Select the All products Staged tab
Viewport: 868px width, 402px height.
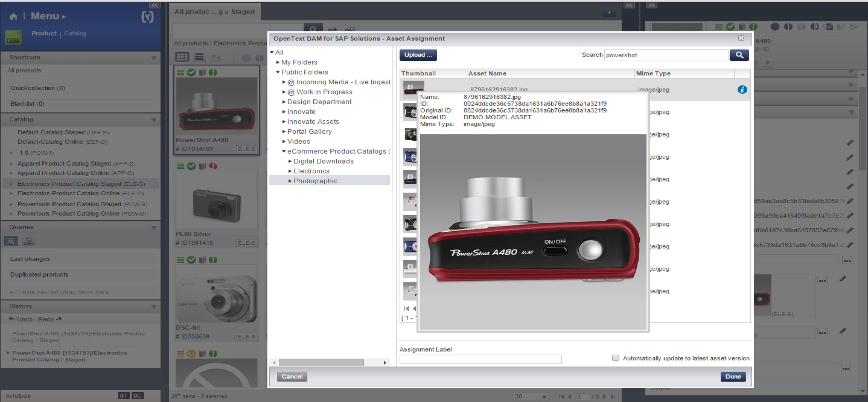point(215,12)
